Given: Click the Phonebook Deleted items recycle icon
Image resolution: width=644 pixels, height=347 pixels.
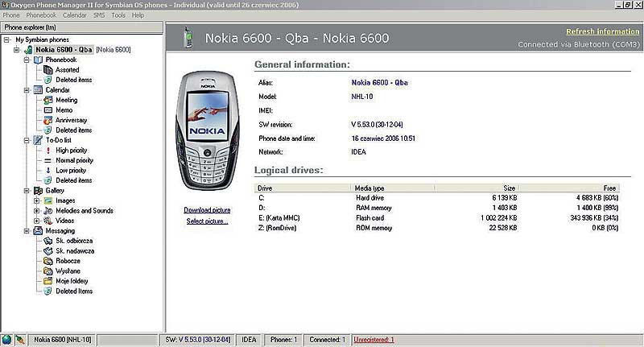Looking at the screenshot, I should tap(48, 80).
